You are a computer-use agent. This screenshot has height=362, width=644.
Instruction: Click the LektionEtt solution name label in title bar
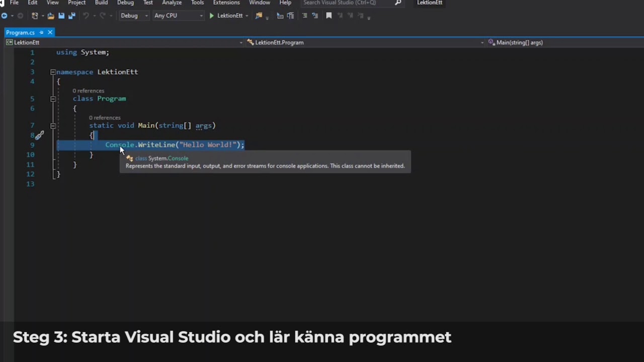(430, 3)
